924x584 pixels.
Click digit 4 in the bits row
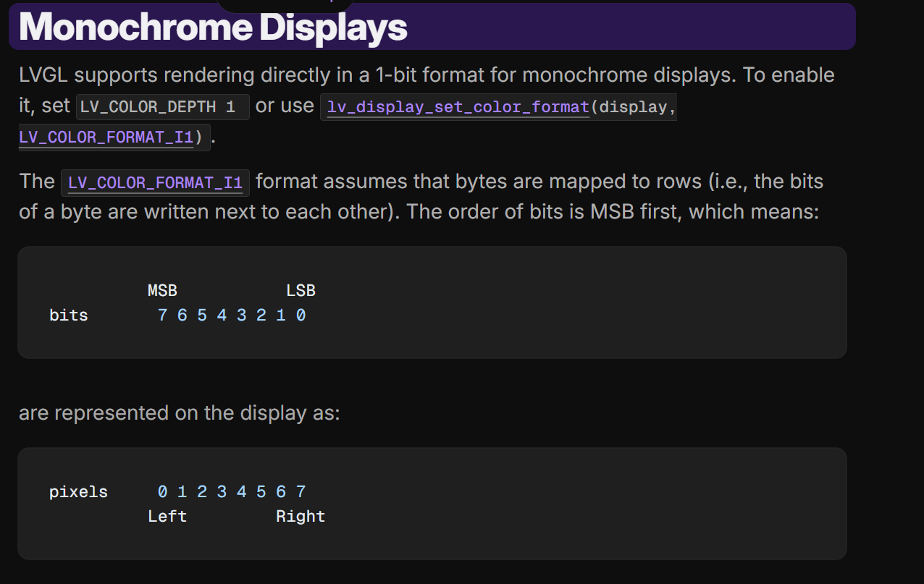coord(222,316)
